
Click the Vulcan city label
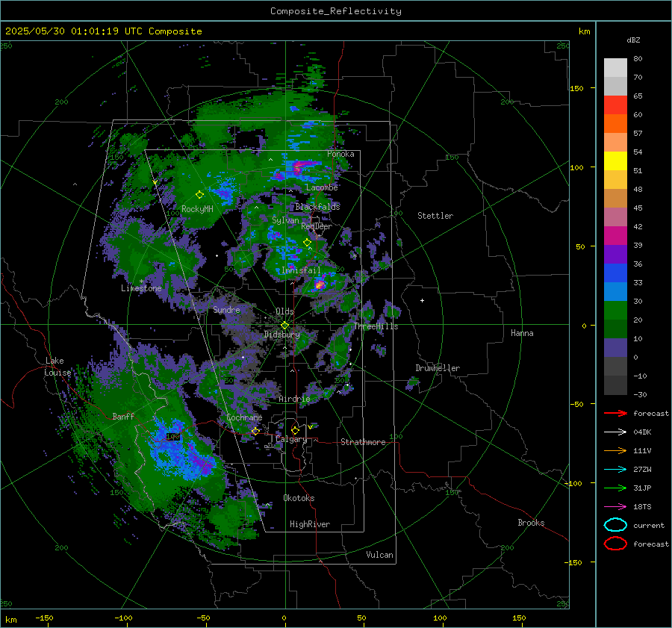pos(379,555)
